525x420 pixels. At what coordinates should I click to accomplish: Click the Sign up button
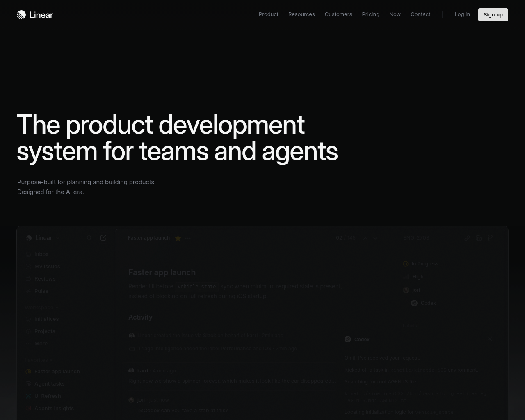[x=493, y=15]
